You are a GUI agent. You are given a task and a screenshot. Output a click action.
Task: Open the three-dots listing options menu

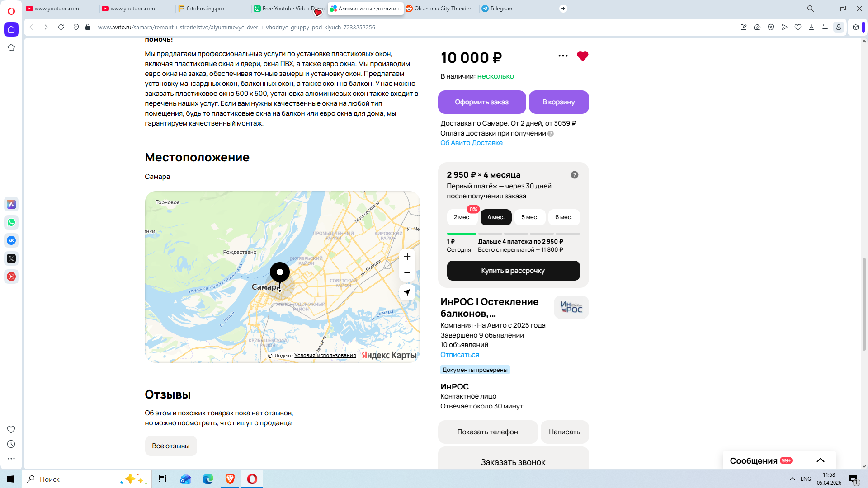point(563,56)
